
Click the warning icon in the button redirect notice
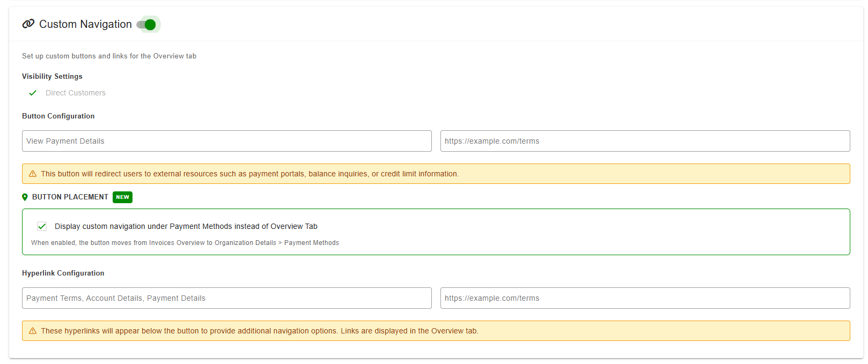point(33,174)
